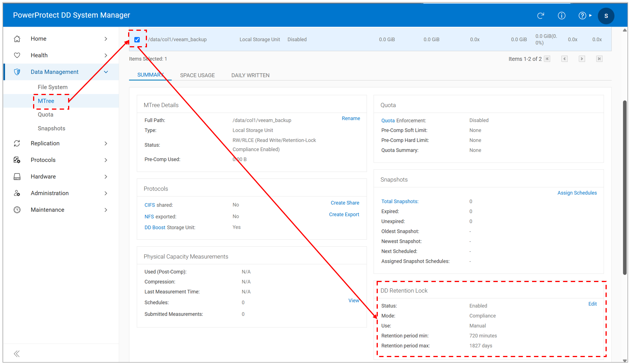Expand the Hardware menu chevron

click(106, 177)
